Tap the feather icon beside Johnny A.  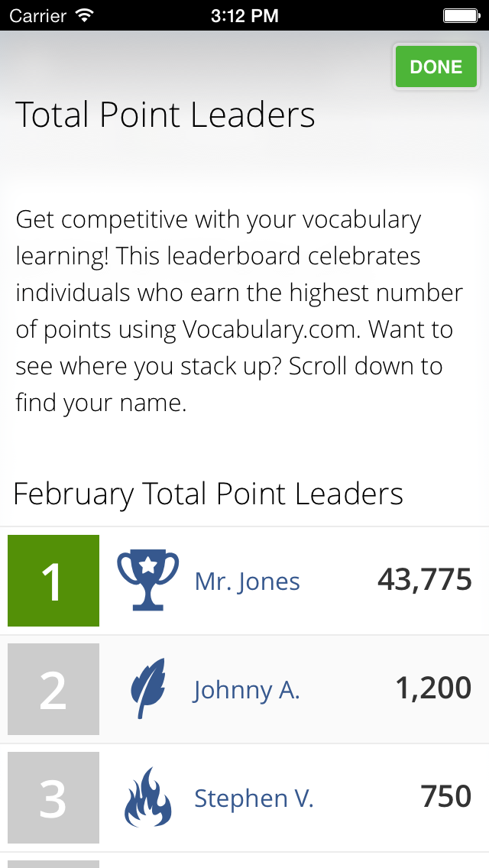point(147,689)
